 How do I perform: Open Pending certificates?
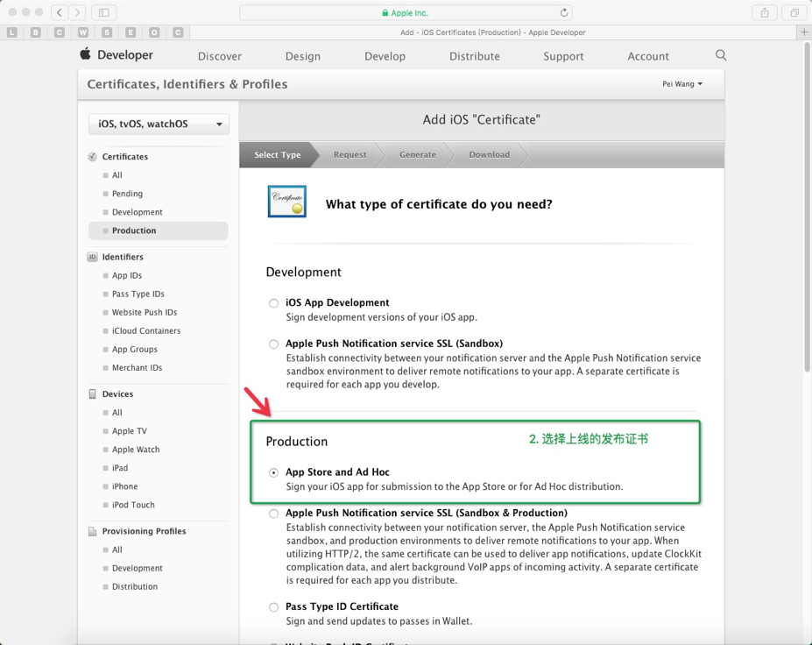coord(127,194)
